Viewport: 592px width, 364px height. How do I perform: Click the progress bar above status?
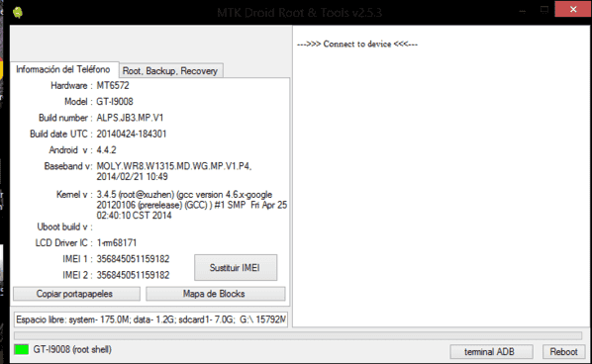(298, 335)
